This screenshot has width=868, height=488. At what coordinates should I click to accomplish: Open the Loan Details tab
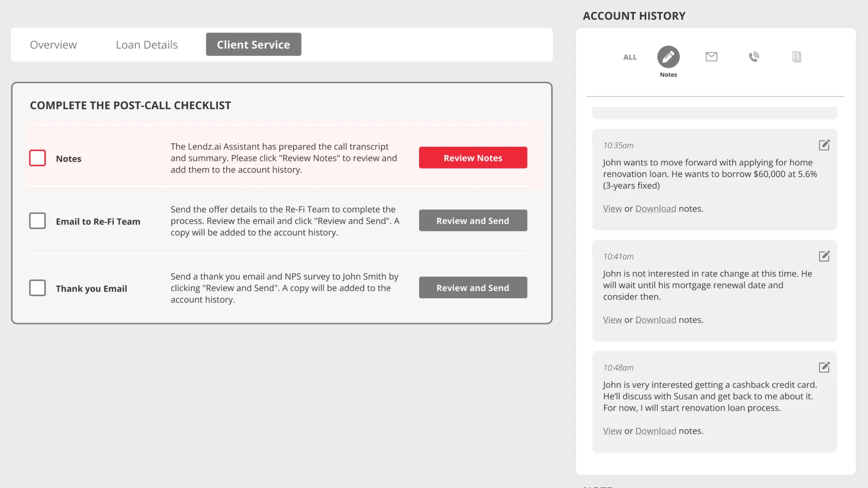point(146,45)
